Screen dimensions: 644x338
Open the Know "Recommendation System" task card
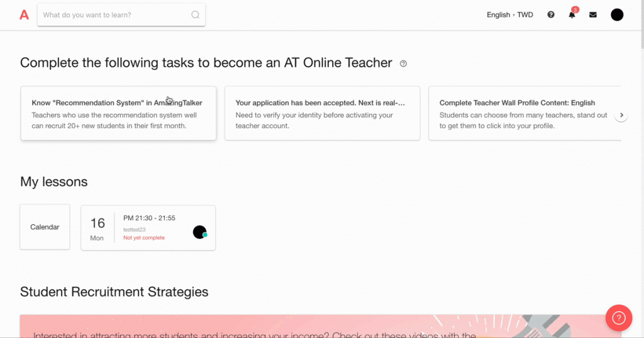[118, 113]
